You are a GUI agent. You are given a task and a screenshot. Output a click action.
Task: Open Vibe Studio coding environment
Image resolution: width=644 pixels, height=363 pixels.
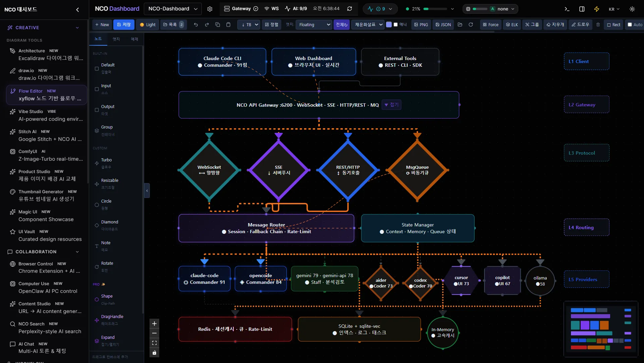[x=47, y=115]
